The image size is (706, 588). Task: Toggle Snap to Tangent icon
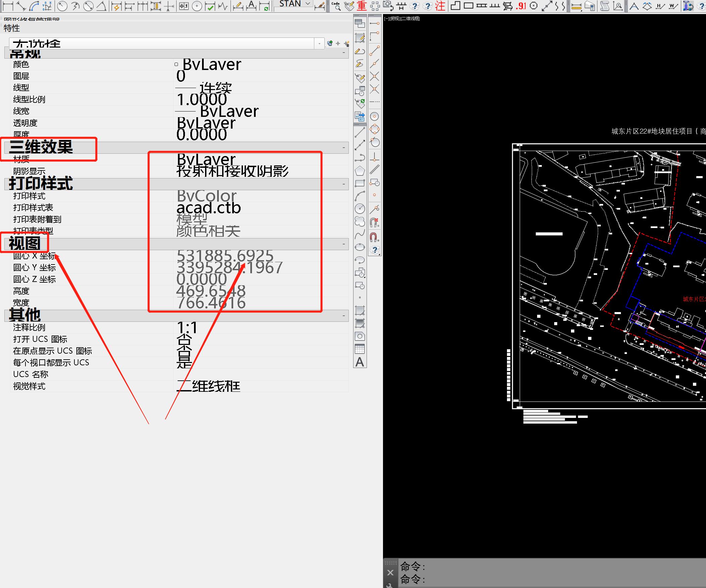[375, 142]
